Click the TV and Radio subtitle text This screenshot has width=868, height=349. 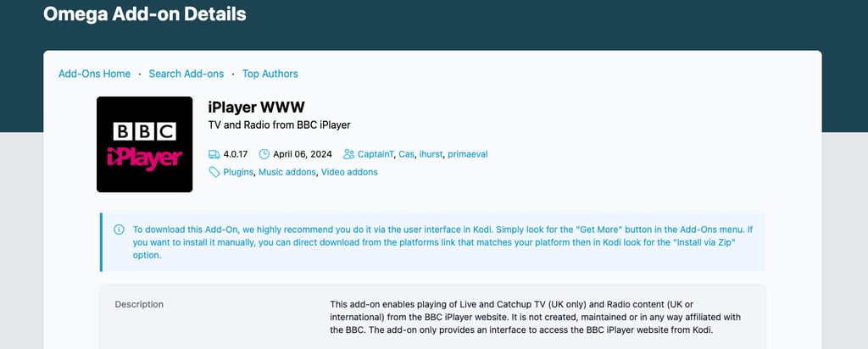click(279, 125)
